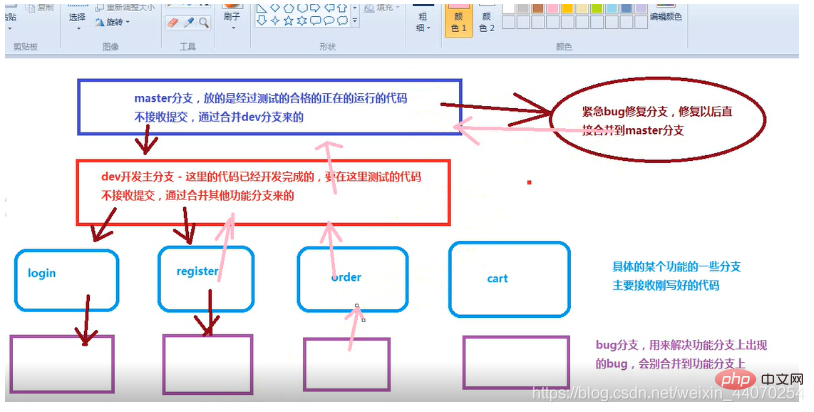This screenshot has width=814, height=412.
Task: Pick the oval callout shape
Action: pos(329,21)
